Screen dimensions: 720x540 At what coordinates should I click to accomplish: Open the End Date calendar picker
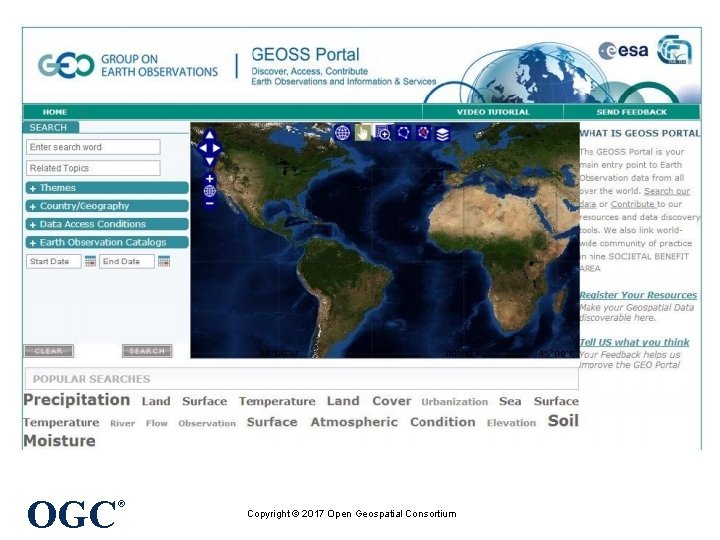(x=164, y=261)
